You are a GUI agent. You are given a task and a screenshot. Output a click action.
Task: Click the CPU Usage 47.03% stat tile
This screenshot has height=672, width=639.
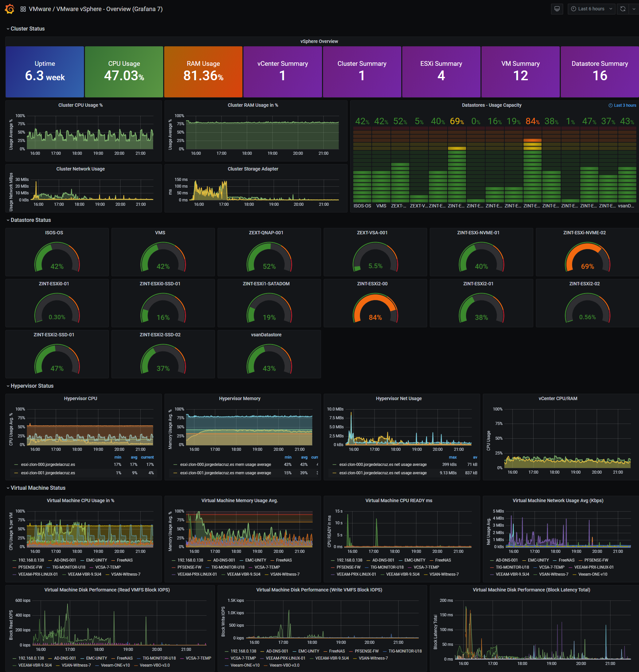click(124, 72)
